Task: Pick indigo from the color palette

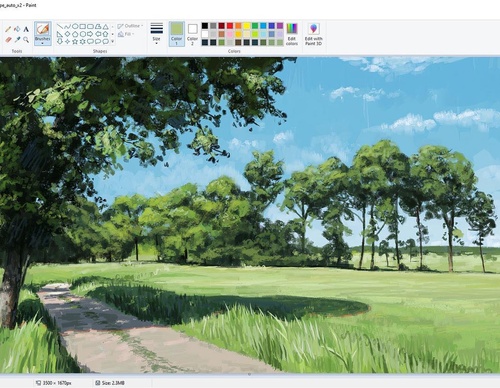Action: [272, 26]
